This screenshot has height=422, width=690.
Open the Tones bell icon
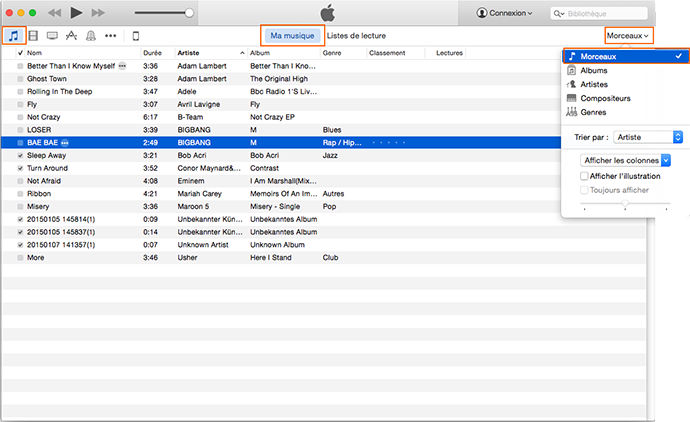pyautogui.click(x=91, y=36)
